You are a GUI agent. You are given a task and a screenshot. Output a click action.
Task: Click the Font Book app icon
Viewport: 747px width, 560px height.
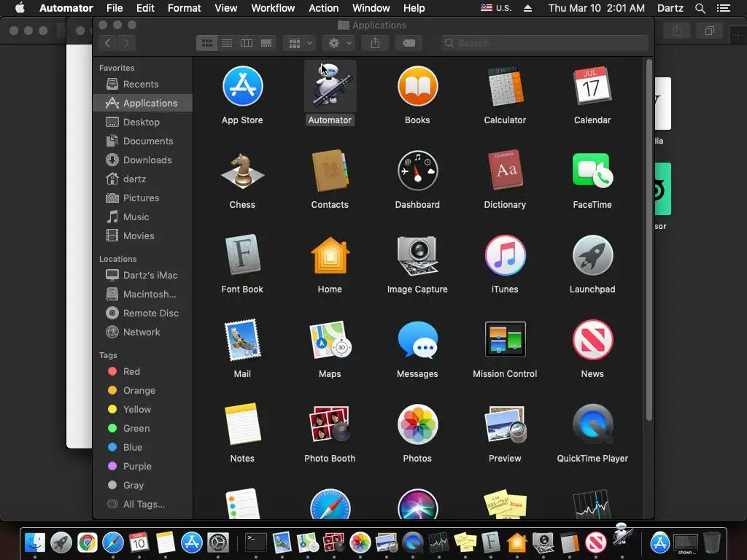pos(242,255)
